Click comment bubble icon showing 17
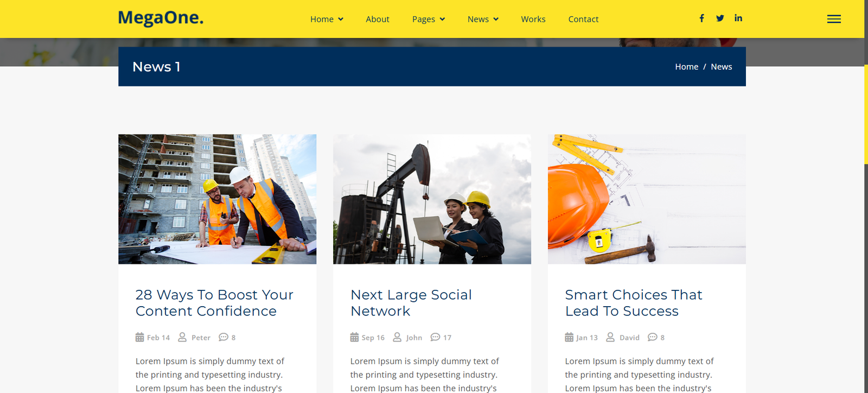Screen dimensions: 868x393 coord(435,337)
